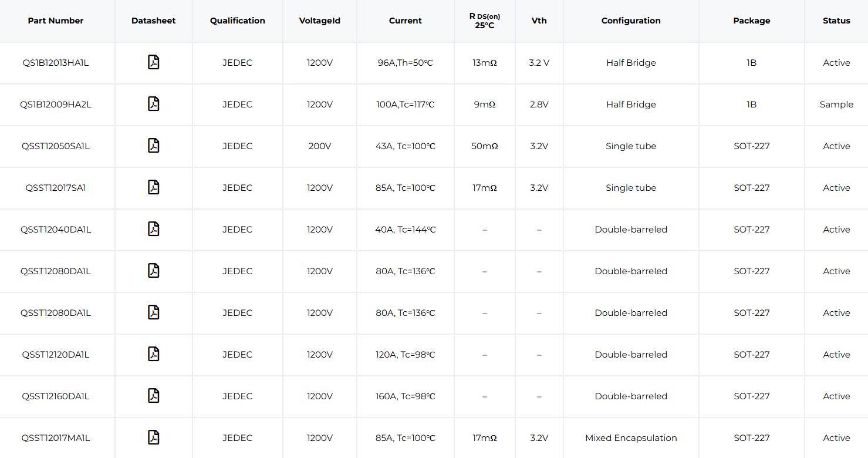Select part number QSST12017SA1

[56, 188]
